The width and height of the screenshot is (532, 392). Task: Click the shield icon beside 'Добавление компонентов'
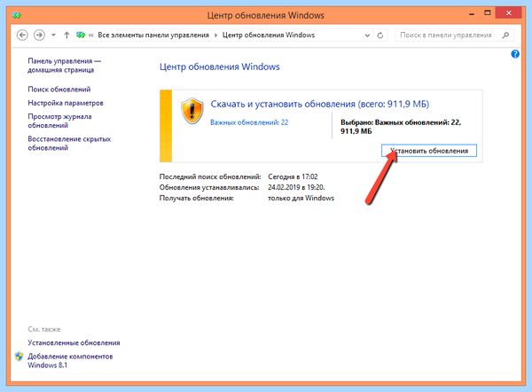click(19, 357)
